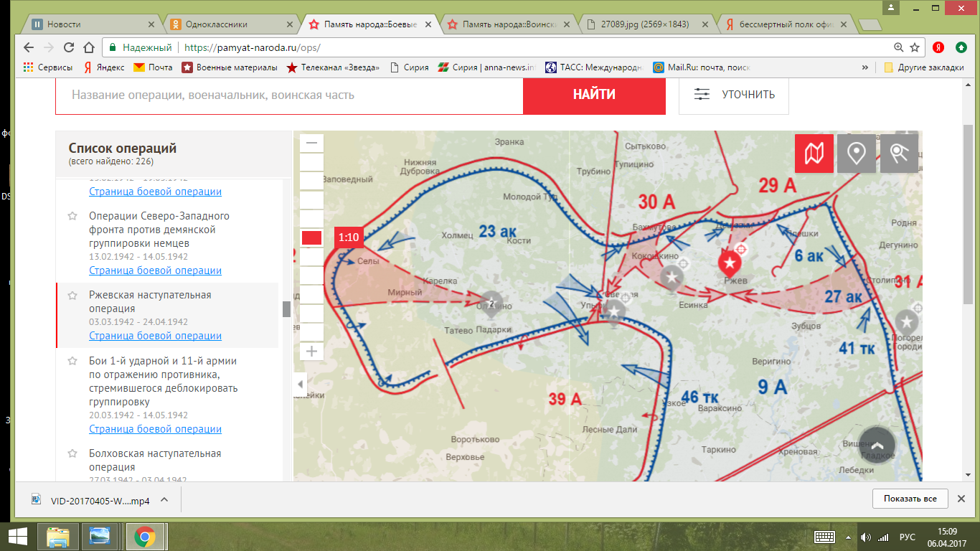Bookmark page using Chrome address bar star
980x551 pixels.
(x=915, y=47)
